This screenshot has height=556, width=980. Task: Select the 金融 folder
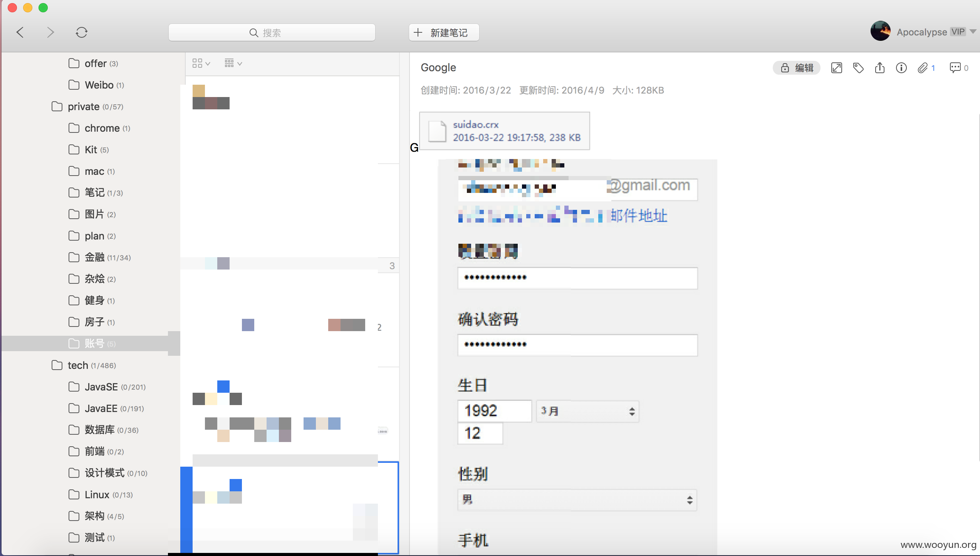pos(99,258)
